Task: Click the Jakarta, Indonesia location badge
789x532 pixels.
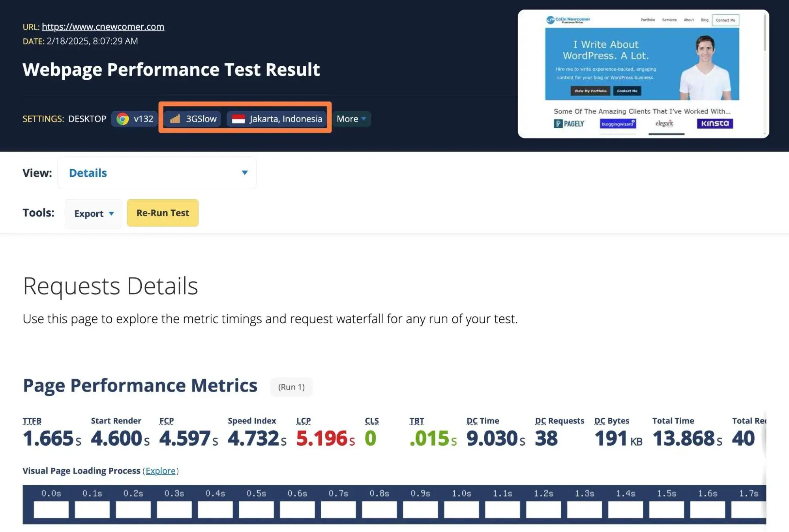Action: pos(277,119)
